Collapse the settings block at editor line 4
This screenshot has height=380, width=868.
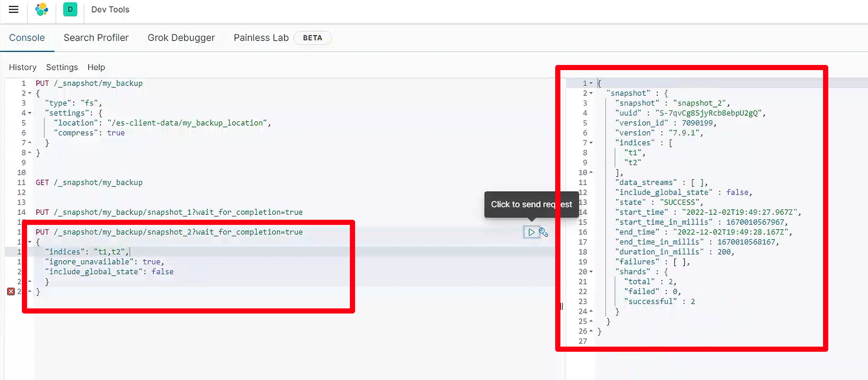(30, 113)
